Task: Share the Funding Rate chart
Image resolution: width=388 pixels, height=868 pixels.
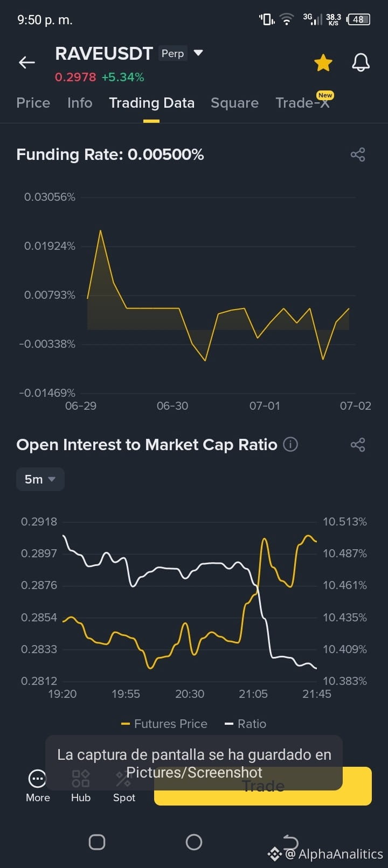Action: click(358, 155)
